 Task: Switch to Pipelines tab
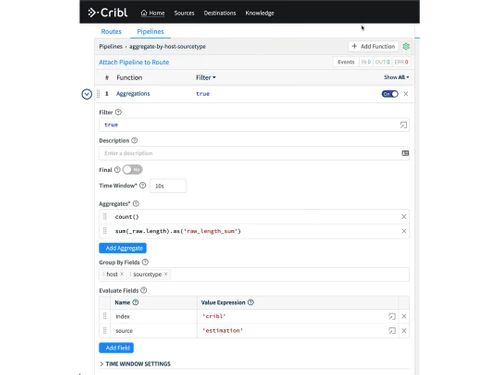[x=150, y=31]
